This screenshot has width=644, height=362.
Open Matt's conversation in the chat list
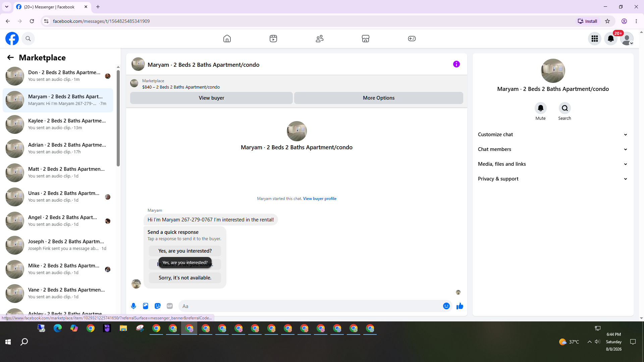[58, 173]
